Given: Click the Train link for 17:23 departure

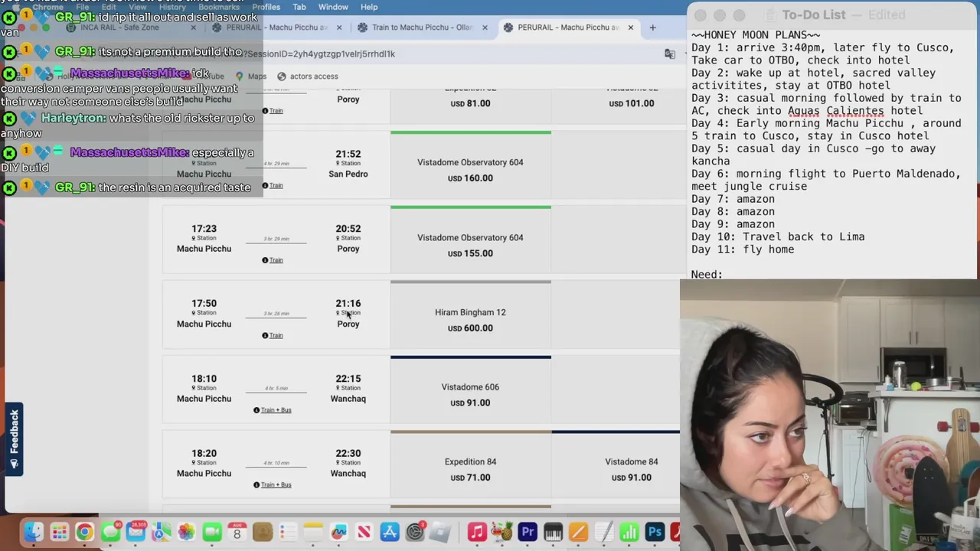Looking at the screenshot, I should click(x=276, y=260).
